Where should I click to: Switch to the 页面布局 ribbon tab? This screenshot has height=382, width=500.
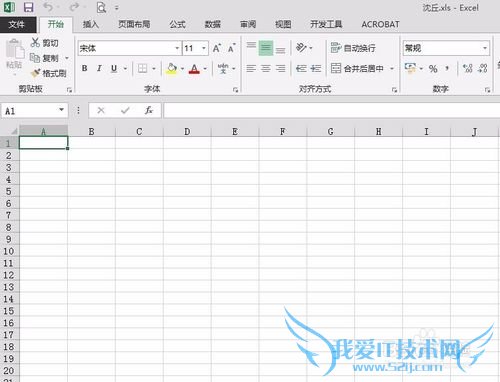134,24
